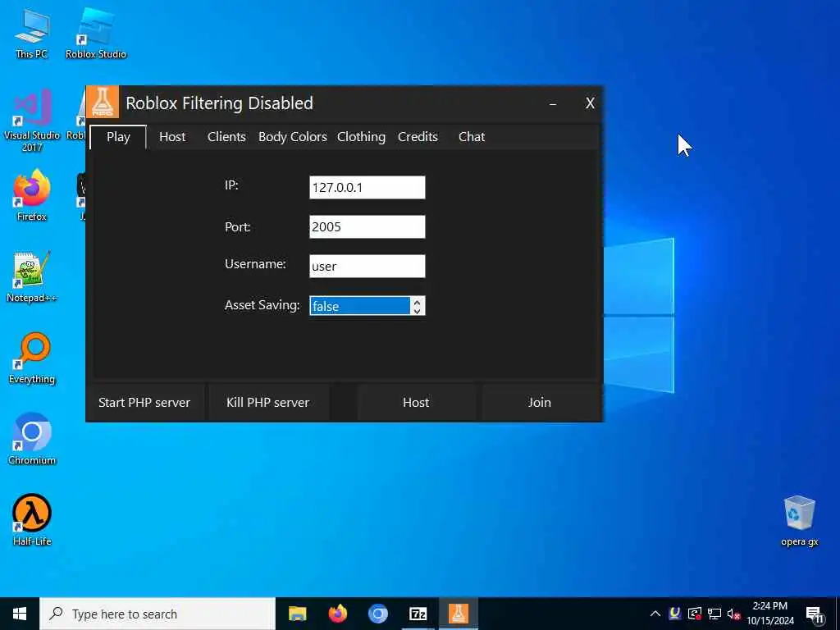Close the Roblox Filtering Disabled window
The height and width of the screenshot is (630, 840).
pyautogui.click(x=590, y=103)
